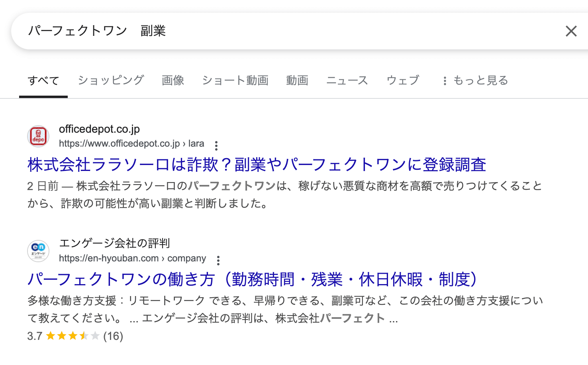Open the パーフェクトワンの働き方 result title
This screenshot has height=365, width=588.
pyautogui.click(x=253, y=279)
